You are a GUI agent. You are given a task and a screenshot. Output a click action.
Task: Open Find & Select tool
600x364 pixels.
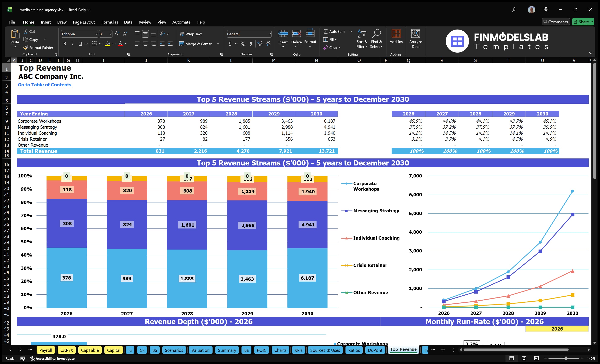[x=376, y=39]
